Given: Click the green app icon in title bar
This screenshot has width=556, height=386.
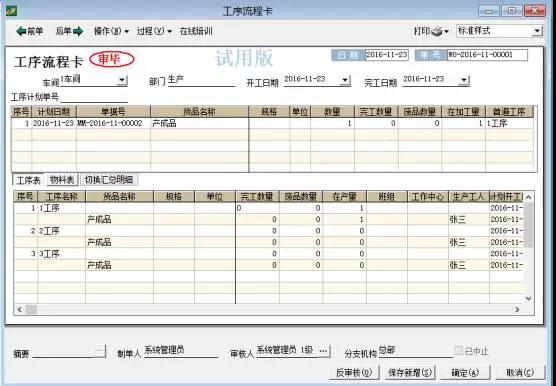Looking at the screenshot, I should [x=11, y=11].
